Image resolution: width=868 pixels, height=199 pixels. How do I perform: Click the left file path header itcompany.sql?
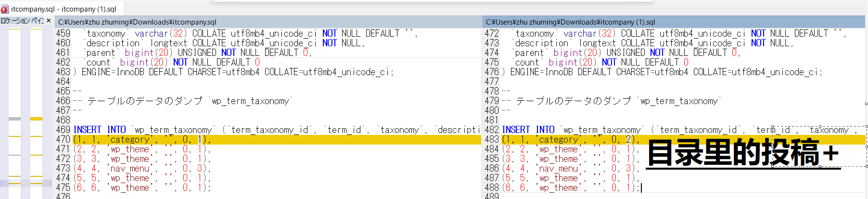pos(137,22)
